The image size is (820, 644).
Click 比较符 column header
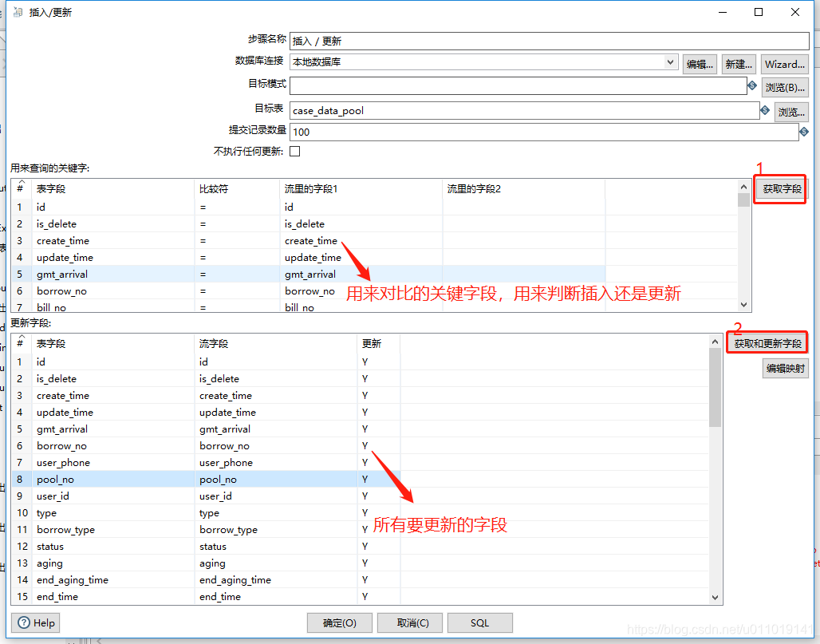[237, 188]
